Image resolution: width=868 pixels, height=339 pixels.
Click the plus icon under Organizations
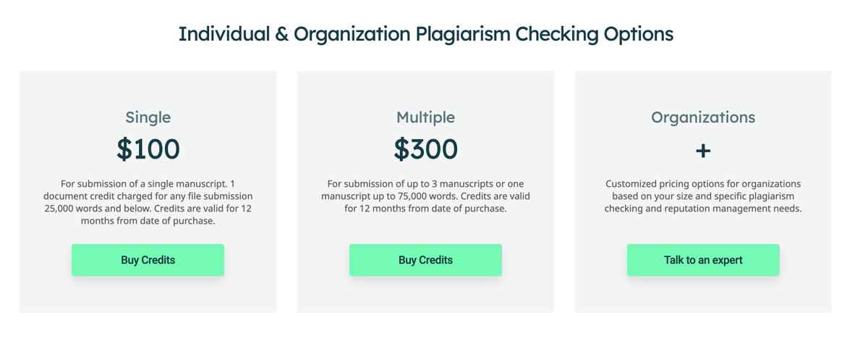point(702,150)
